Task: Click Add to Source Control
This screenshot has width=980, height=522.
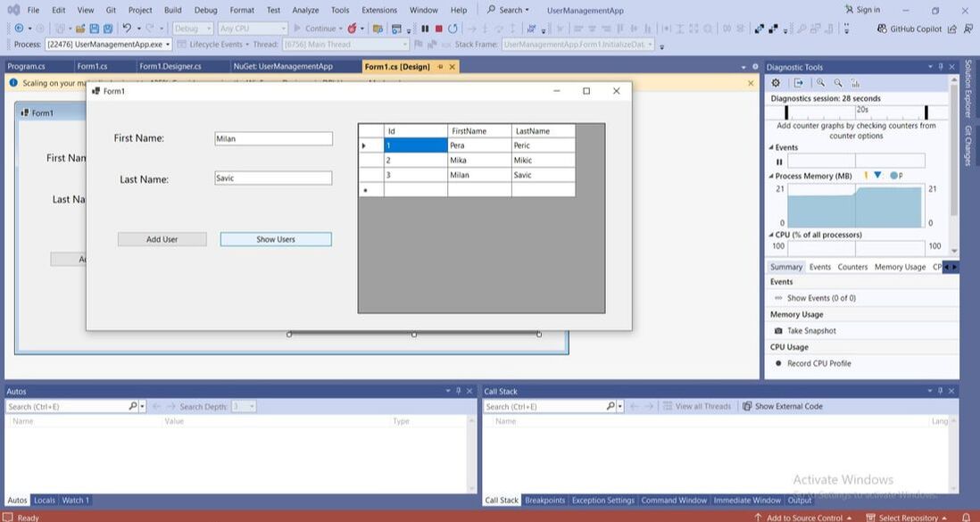Action: [x=803, y=518]
